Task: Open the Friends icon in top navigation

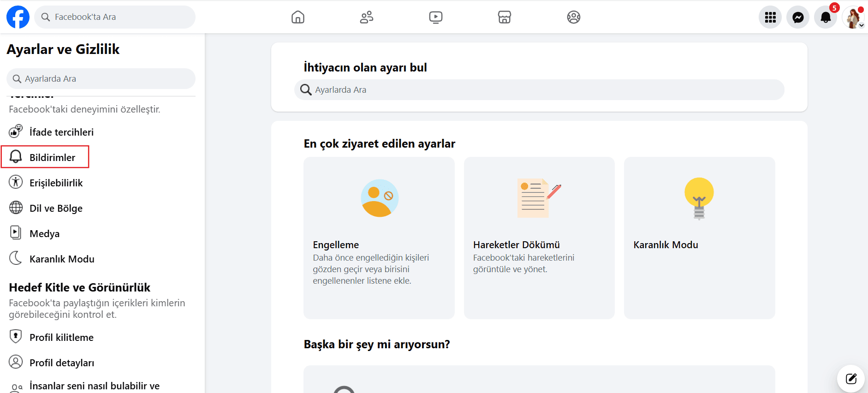Action: pyautogui.click(x=367, y=17)
